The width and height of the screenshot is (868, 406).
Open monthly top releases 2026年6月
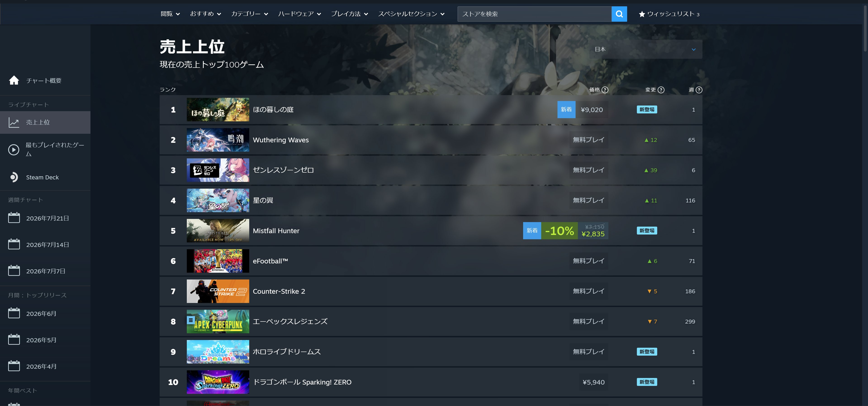(45, 313)
